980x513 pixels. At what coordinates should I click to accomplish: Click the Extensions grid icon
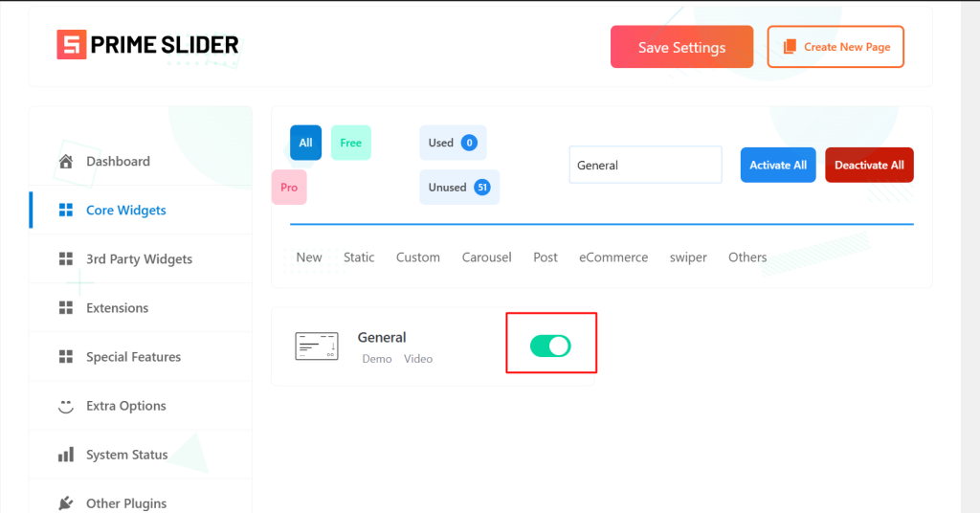point(66,307)
